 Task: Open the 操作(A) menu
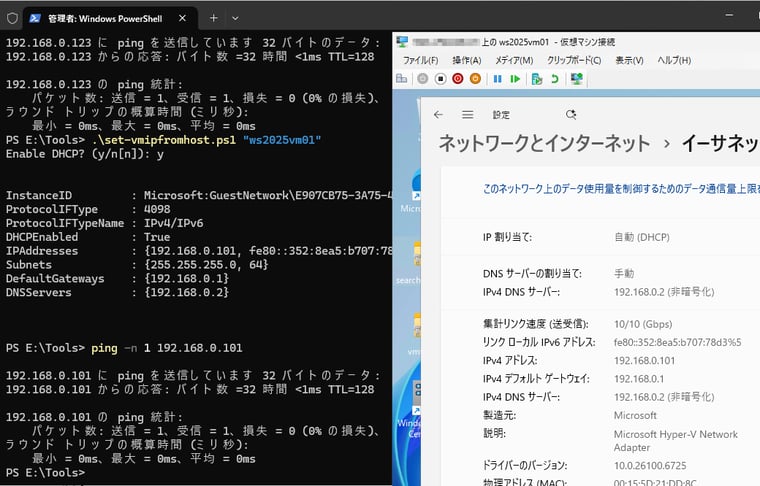[467, 60]
